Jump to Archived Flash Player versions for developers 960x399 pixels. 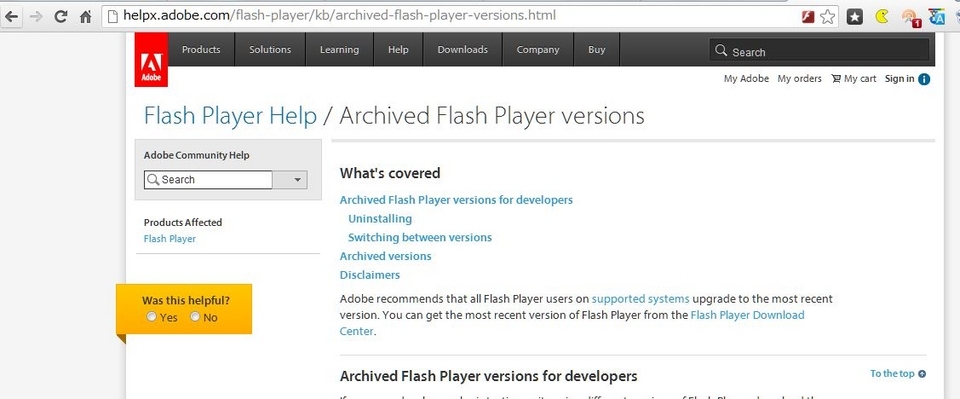click(x=456, y=200)
